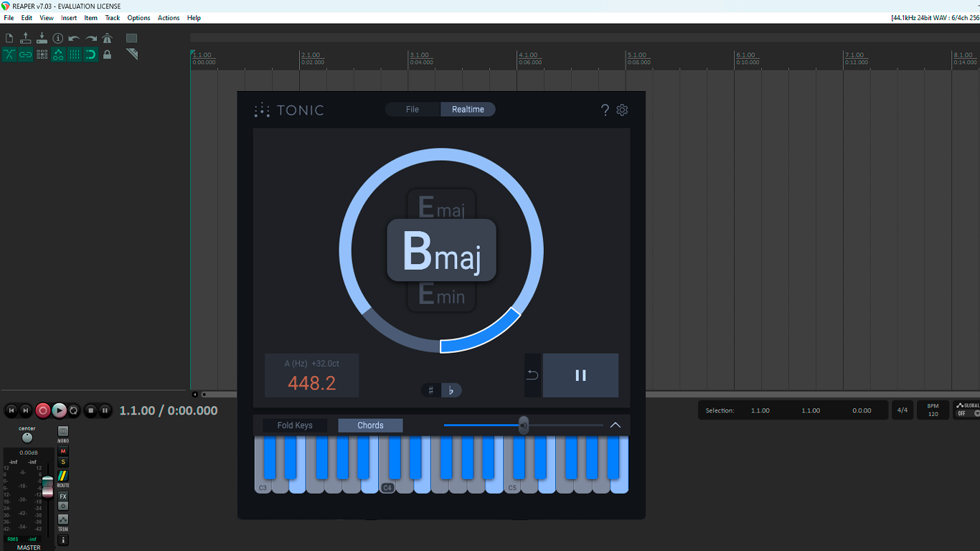Click the Play transport button
This screenshot has width=980, height=551.
pyautogui.click(x=59, y=410)
